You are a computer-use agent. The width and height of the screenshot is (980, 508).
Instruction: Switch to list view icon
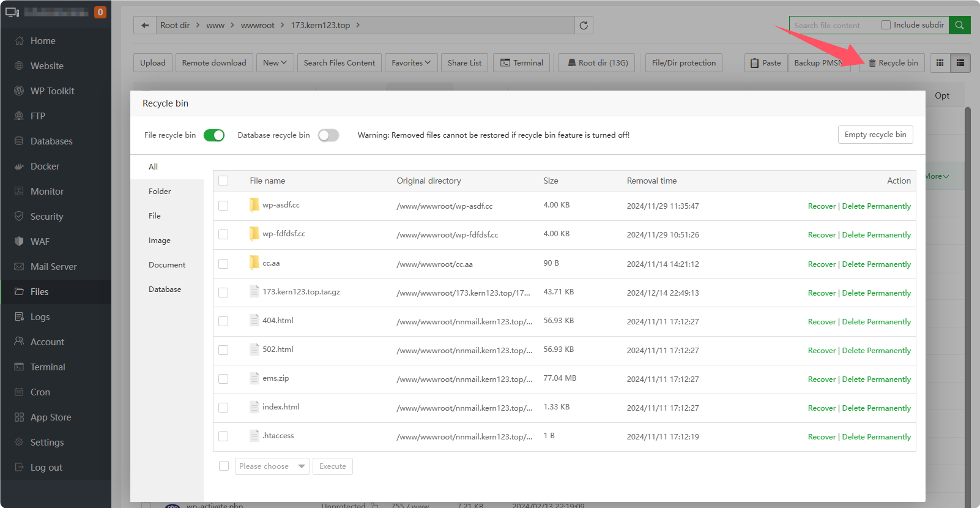960,63
